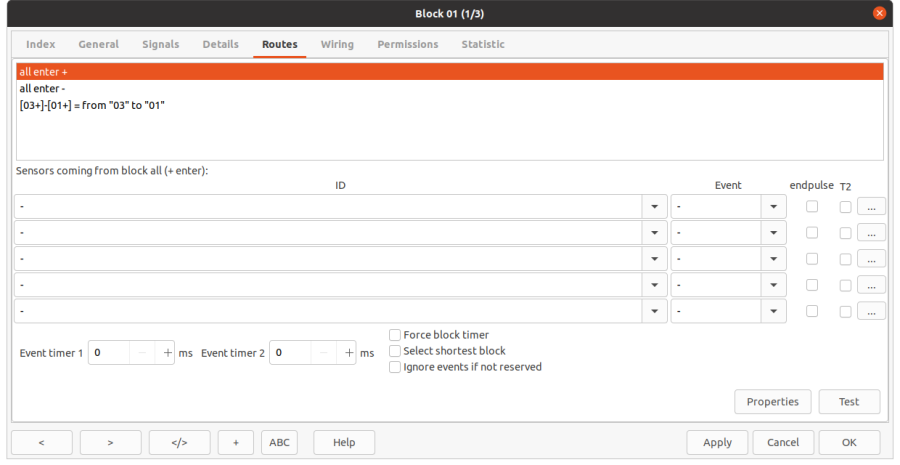The width and height of the screenshot is (900, 465).
Task: Tick the endpulse checkbox in first row
Action: (812, 206)
